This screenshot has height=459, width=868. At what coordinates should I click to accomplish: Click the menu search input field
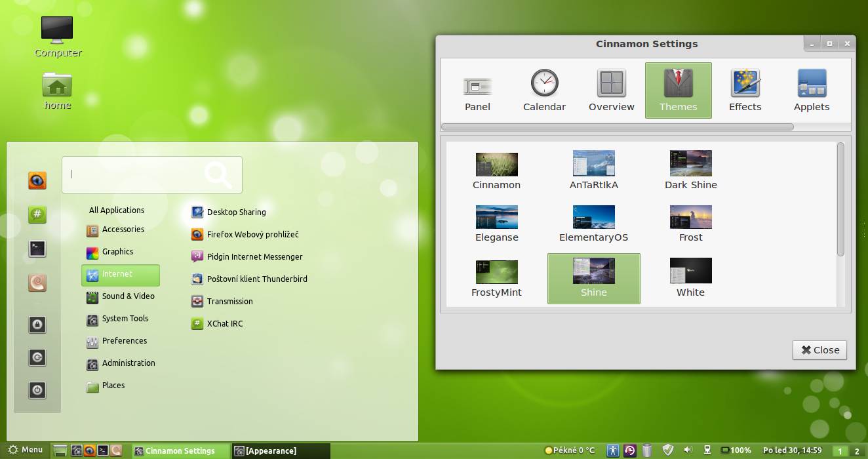coord(152,175)
